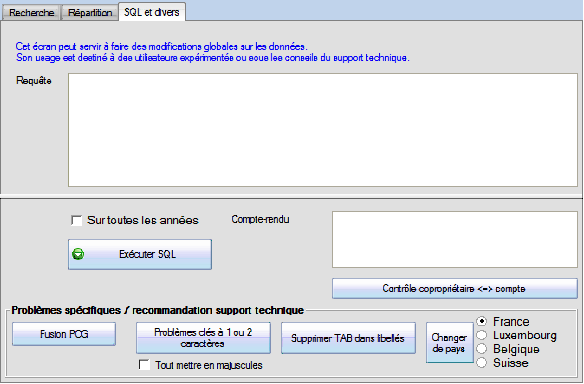Click the Changer de pays button
The image size is (584, 384).
click(x=450, y=343)
